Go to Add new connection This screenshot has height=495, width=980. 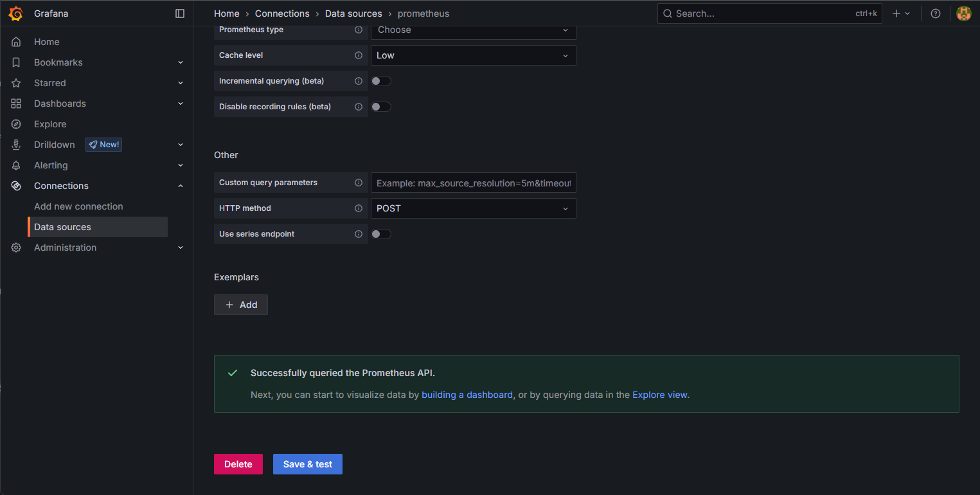78,206
